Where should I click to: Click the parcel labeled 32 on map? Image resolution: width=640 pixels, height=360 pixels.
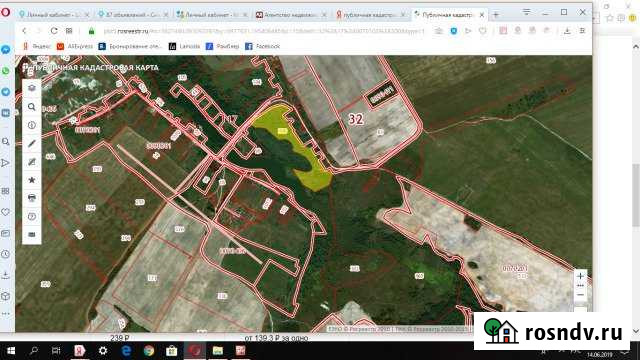coord(356,119)
